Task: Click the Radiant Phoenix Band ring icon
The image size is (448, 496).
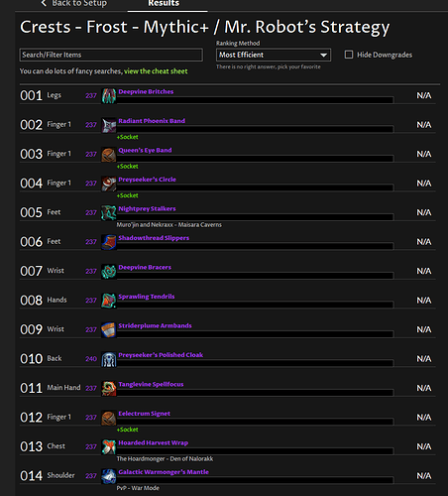Action: (109, 125)
